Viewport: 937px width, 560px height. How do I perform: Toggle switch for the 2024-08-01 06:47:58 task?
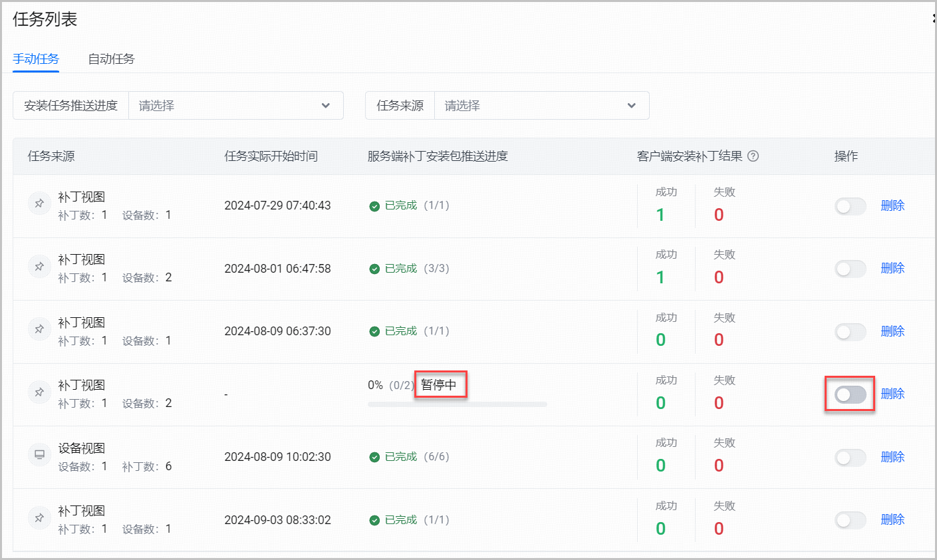[x=851, y=269]
